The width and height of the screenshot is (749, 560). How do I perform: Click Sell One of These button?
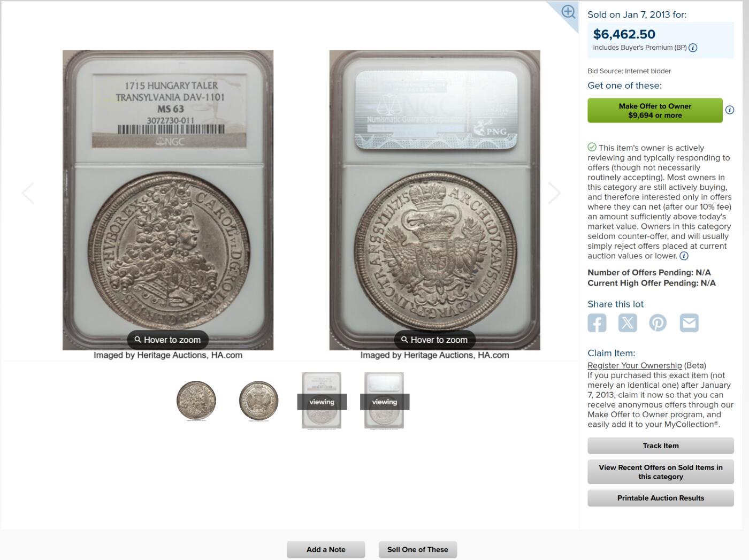[x=418, y=549]
